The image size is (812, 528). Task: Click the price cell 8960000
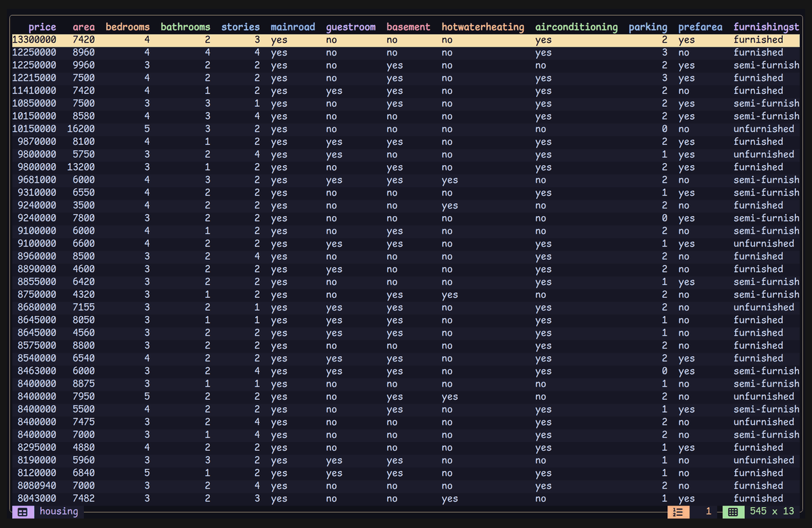[37, 257]
